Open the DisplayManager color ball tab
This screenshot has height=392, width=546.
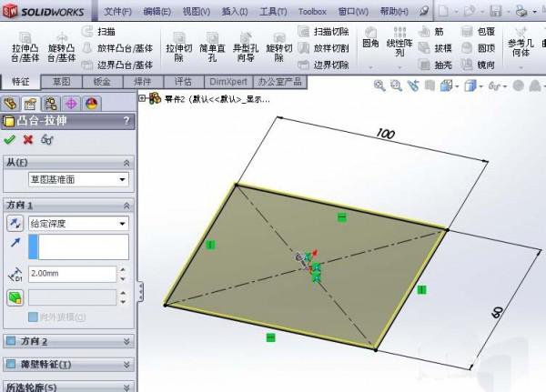click(91, 104)
